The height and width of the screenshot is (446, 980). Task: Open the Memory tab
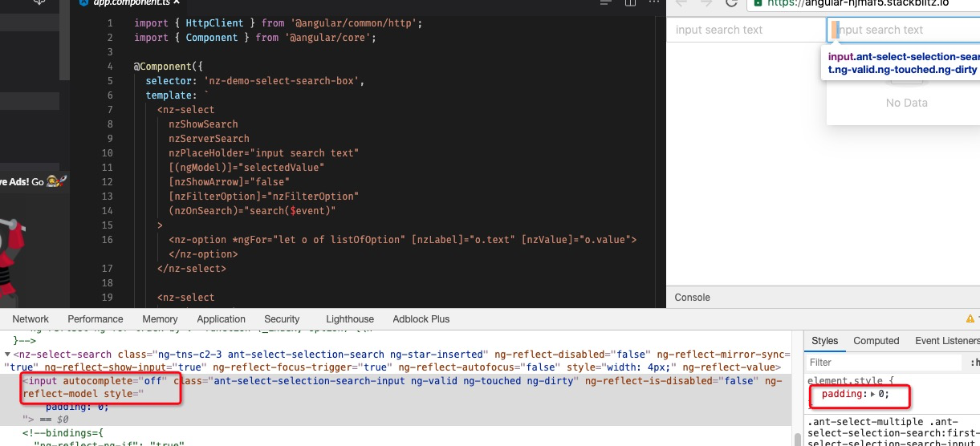coord(160,319)
